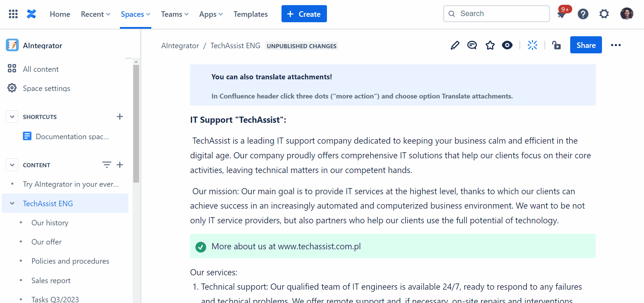Collapse the SHORTCUTS section chevron
Image resolution: width=644 pixels, height=303 pixels.
point(12,117)
